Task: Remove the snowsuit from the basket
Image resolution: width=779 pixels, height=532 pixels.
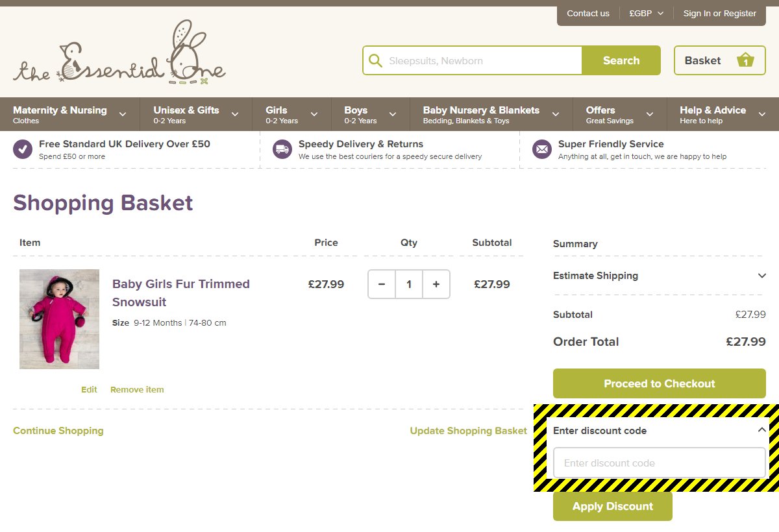Action: coord(137,389)
